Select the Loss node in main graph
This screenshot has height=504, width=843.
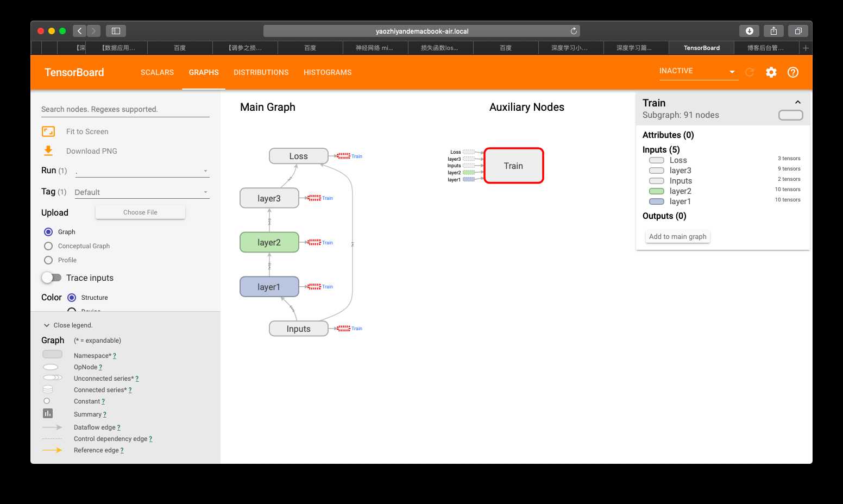pyautogui.click(x=299, y=156)
